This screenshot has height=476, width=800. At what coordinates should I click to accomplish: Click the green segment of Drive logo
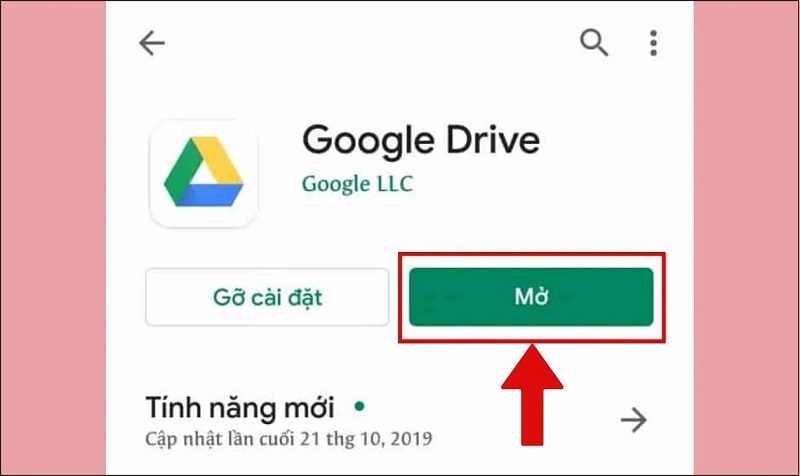181,171
